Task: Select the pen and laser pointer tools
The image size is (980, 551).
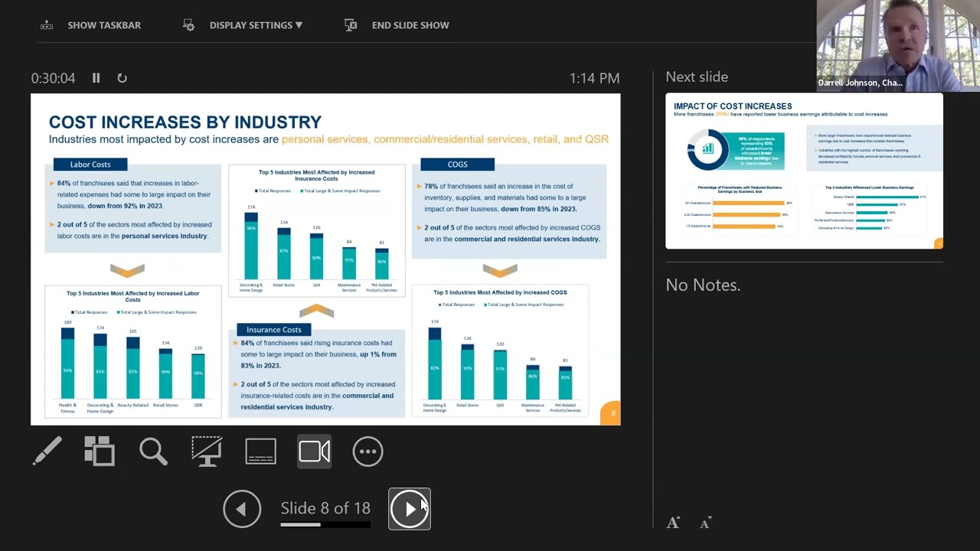Action: pyautogui.click(x=47, y=452)
